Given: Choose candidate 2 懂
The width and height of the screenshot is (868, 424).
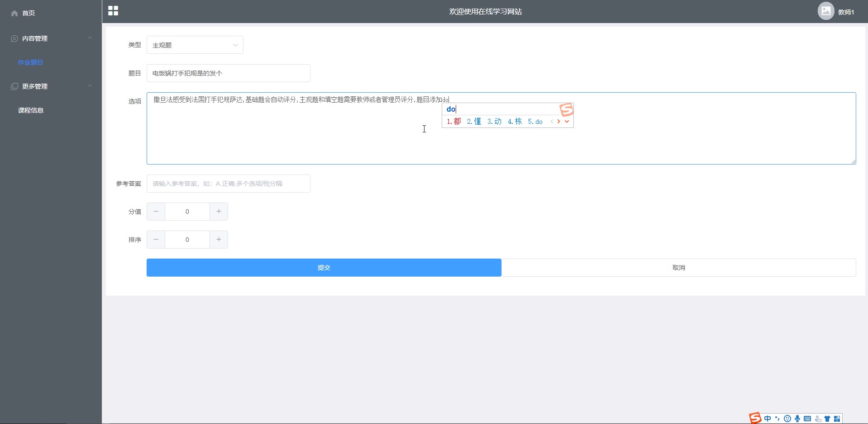Looking at the screenshot, I should [x=474, y=121].
